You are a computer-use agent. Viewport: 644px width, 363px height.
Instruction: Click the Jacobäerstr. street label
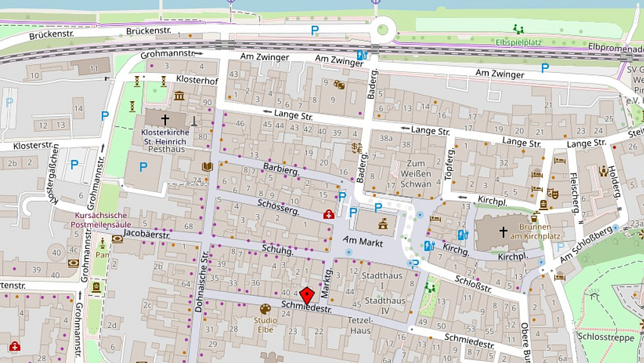(147, 234)
